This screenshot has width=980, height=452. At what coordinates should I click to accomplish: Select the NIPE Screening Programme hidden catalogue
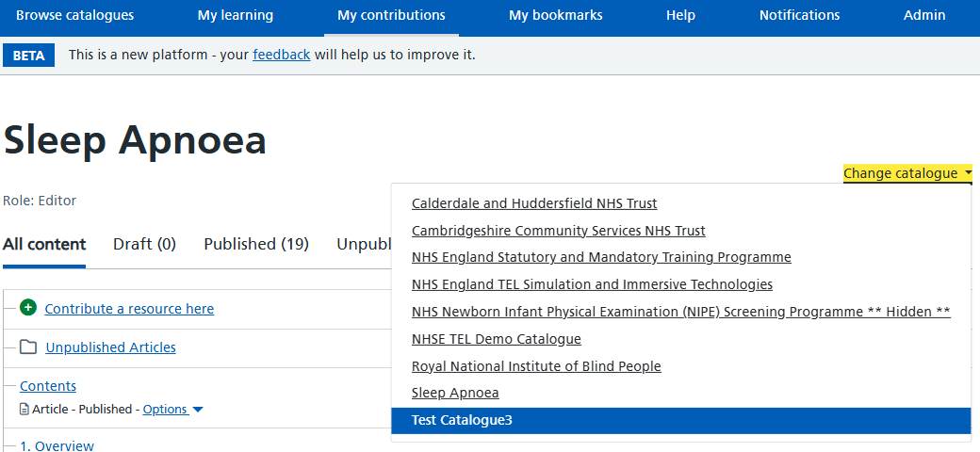(681, 312)
